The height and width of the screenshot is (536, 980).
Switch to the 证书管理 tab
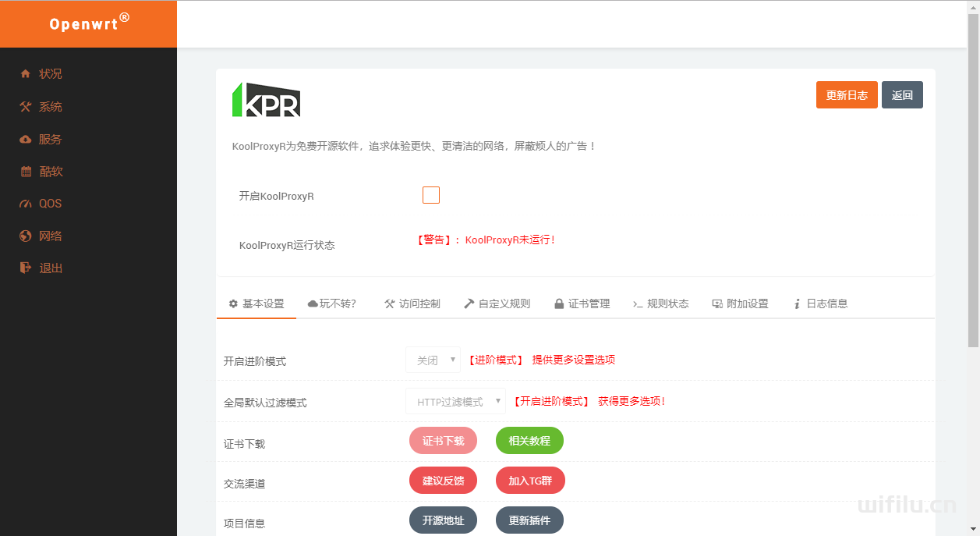(x=582, y=304)
